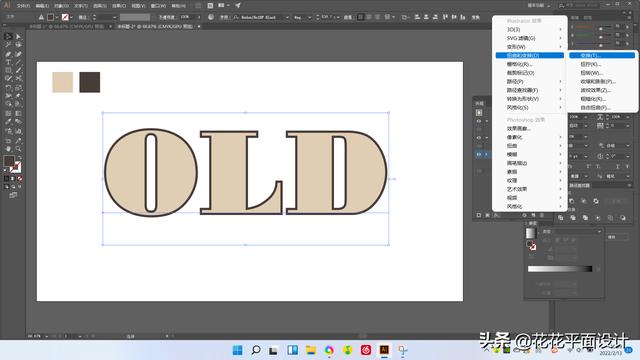The width and height of the screenshot is (640, 360).
Task: Select the Type tool
Action: (8, 62)
